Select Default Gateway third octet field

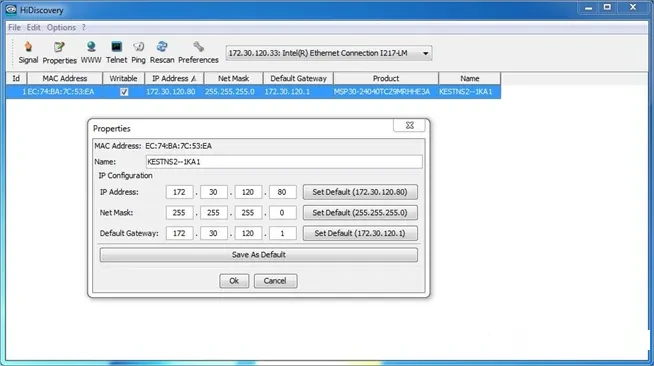(x=248, y=233)
